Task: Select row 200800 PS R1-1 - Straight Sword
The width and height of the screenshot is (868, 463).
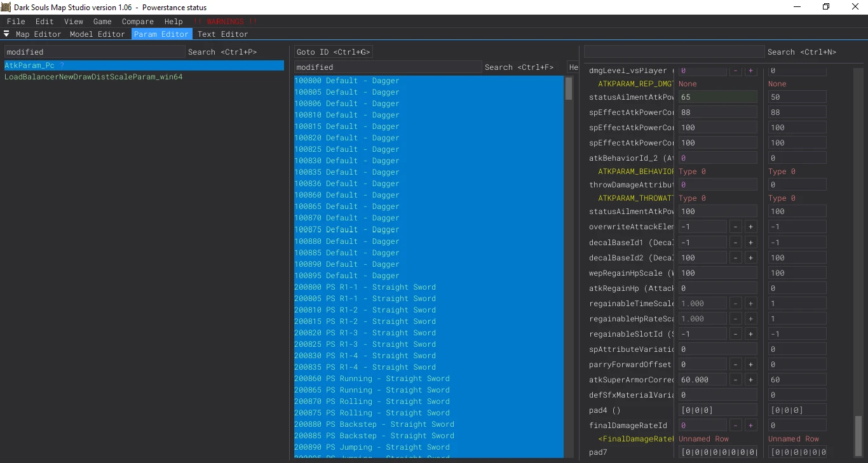Action: click(429, 287)
